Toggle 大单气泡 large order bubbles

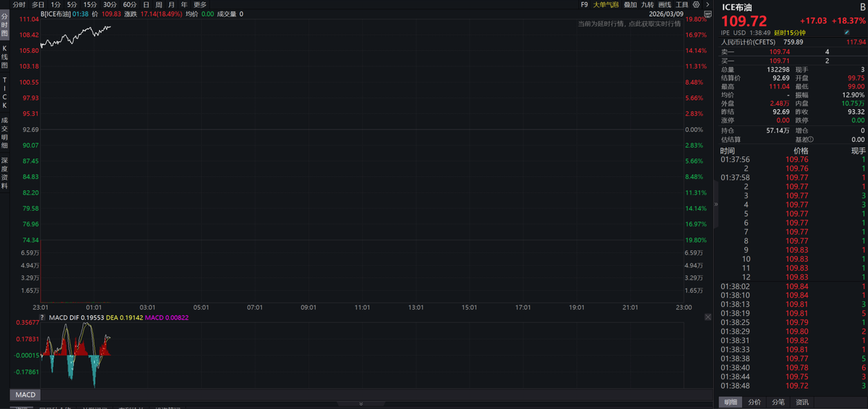tap(605, 4)
